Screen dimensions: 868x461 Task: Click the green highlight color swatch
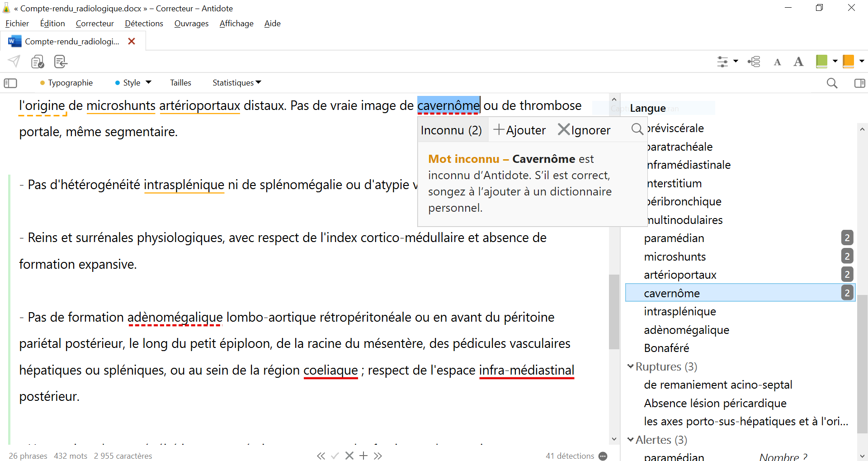pos(821,61)
